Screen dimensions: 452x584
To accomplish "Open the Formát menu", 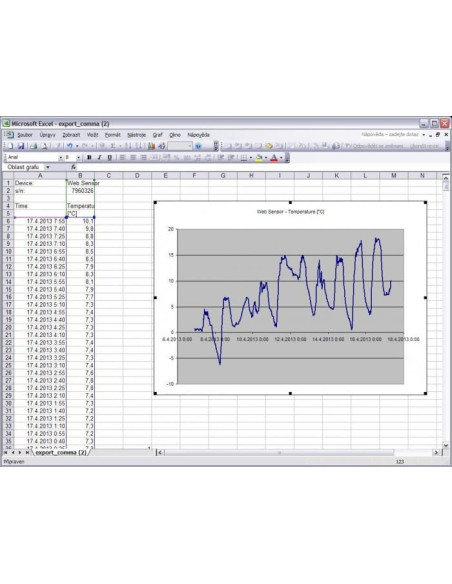I will click(x=112, y=135).
